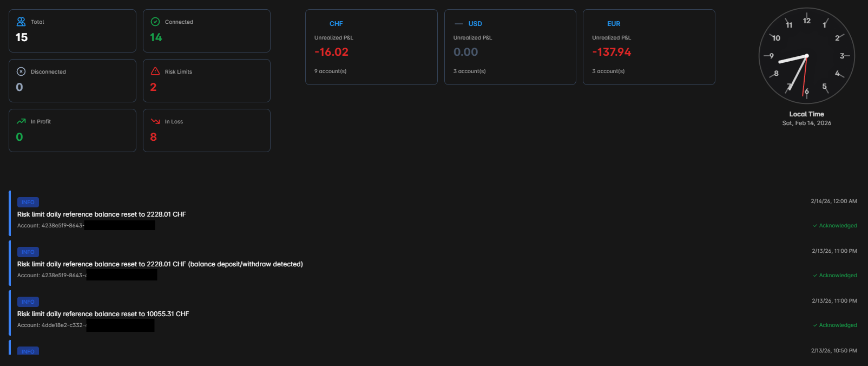Click the 9 account(s) text under CHF

(x=330, y=71)
